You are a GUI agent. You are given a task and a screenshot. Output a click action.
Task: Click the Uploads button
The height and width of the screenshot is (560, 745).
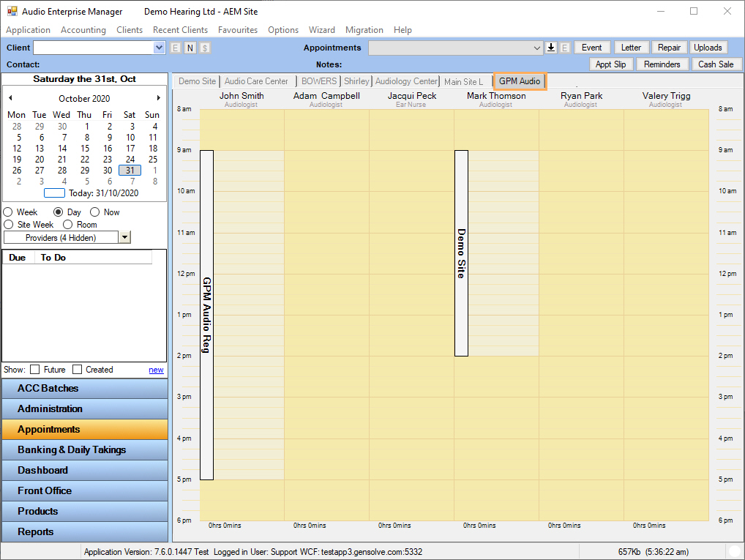[708, 48]
